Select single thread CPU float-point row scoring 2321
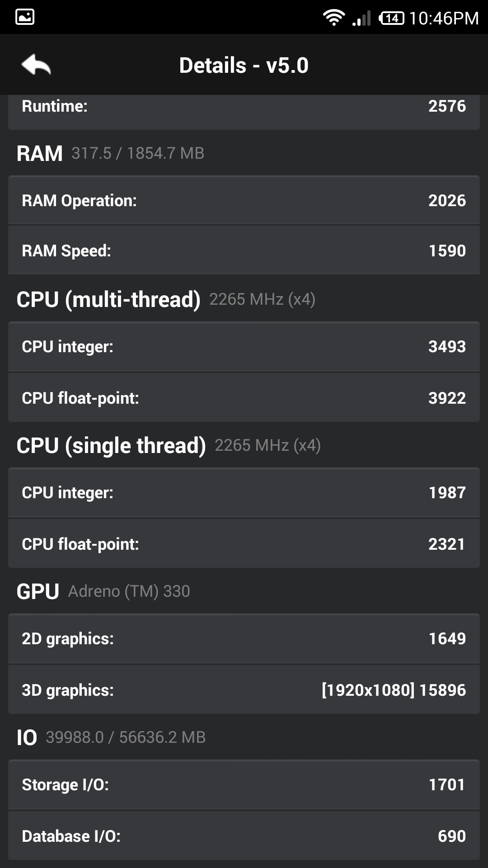The width and height of the screenshot is (488, 868). (244, 544)
